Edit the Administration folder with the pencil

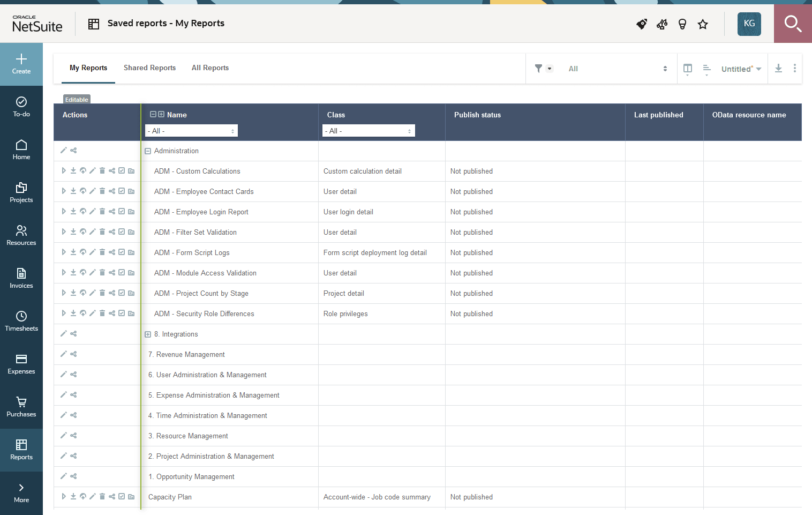pyautogui.click(x=64, y=151)
